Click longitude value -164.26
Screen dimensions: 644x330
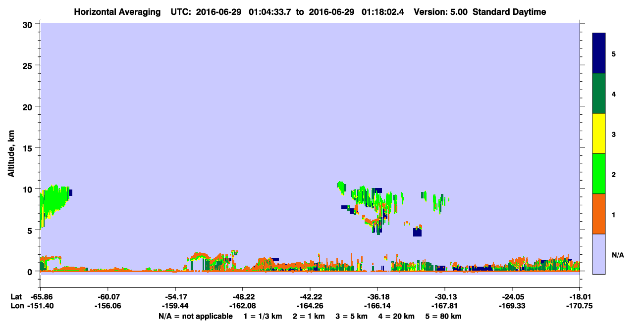[310, 306]
